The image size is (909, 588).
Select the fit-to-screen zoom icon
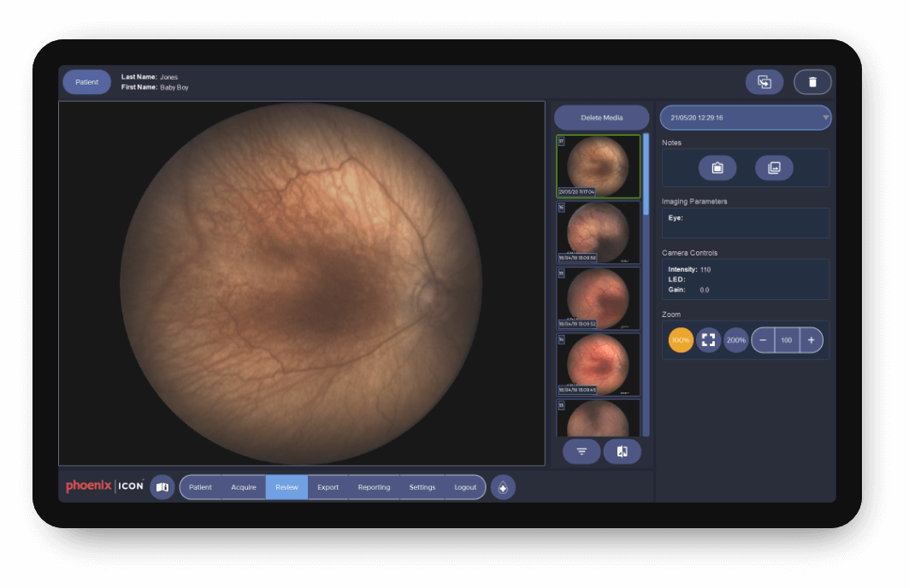click(707, 339)
